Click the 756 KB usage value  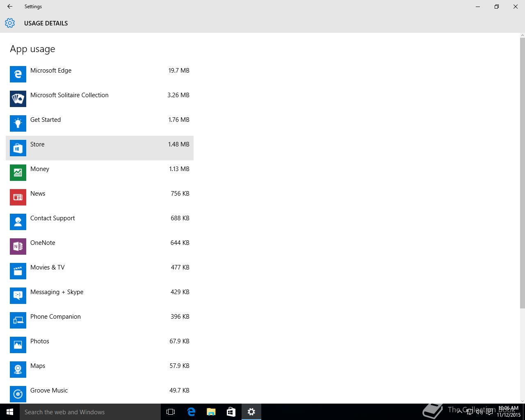click(x=180, y=194)
